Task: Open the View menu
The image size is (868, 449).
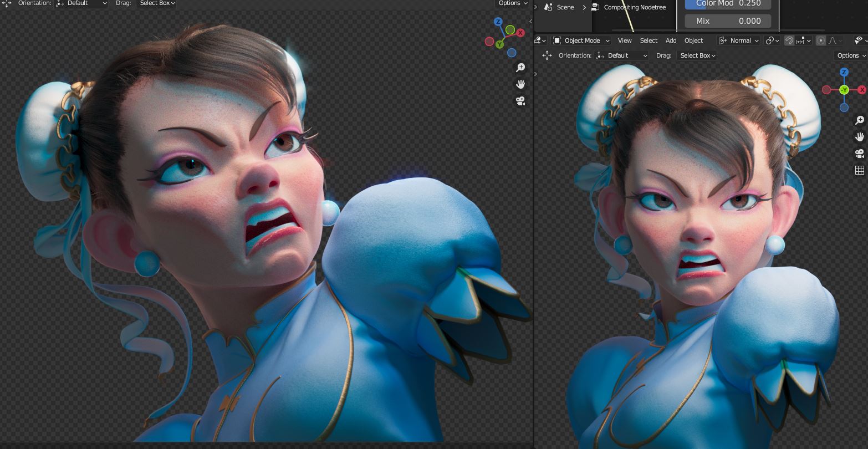Action: pyautogui.click(x=625, y=40)
